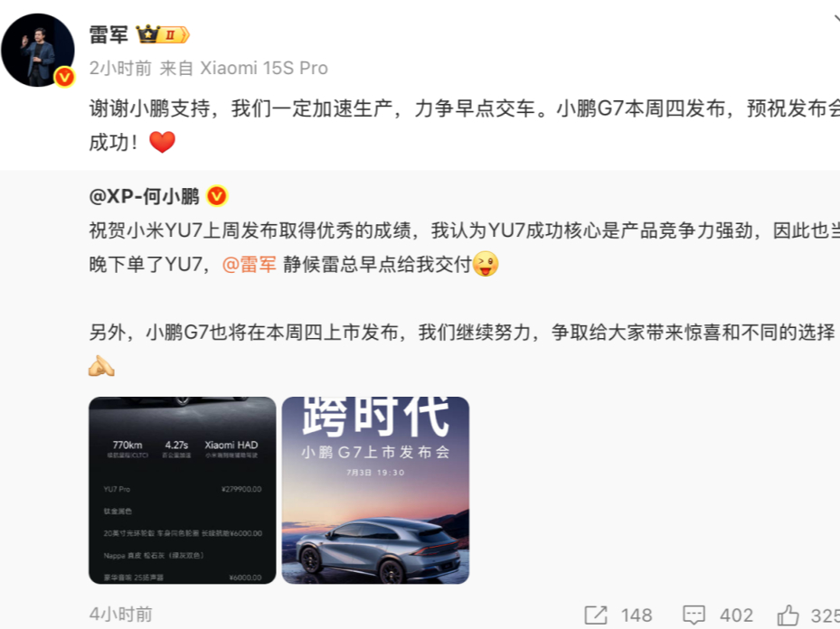Image resolution: width=840 pixels, height=629 pixels.
Task: Click the orange verified V badge on avatar
Action: point(64,77)
